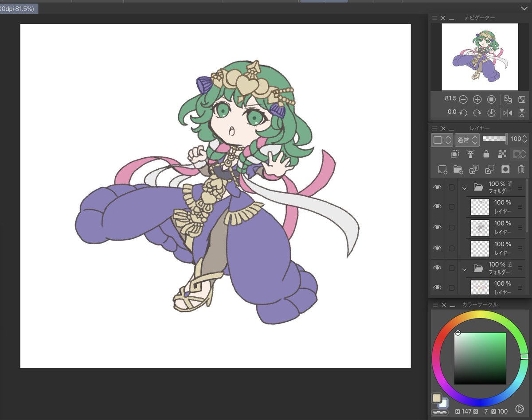Flip the canvas vertically in the Navigator
Screen dimensions: 532x420
point(522,113)
